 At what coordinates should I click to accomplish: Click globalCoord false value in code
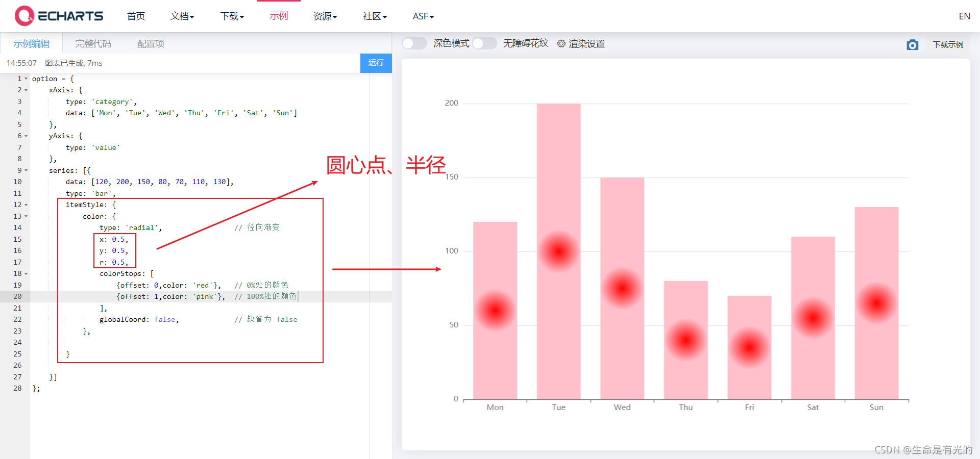click(165, 320)
